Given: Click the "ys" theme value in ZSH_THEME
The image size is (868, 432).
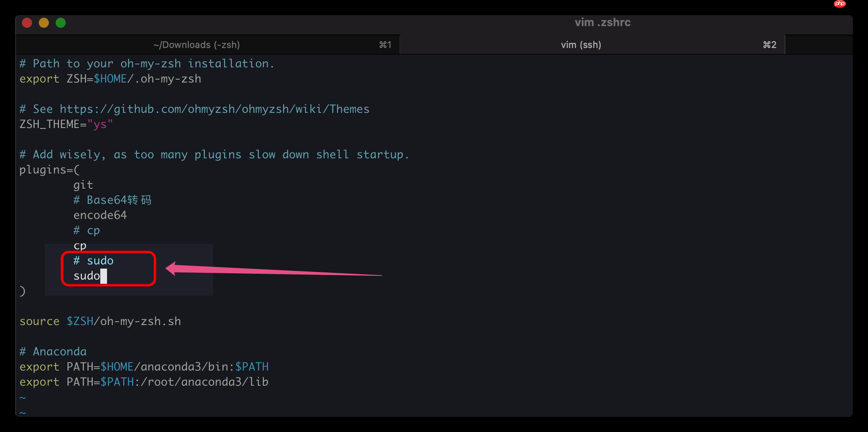Looking at the screenshot, I should pos(100,124).
